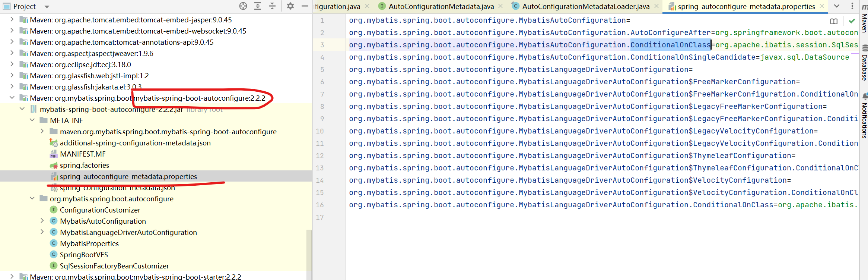Click the Select Opened File locate icon

pos(243,6)
